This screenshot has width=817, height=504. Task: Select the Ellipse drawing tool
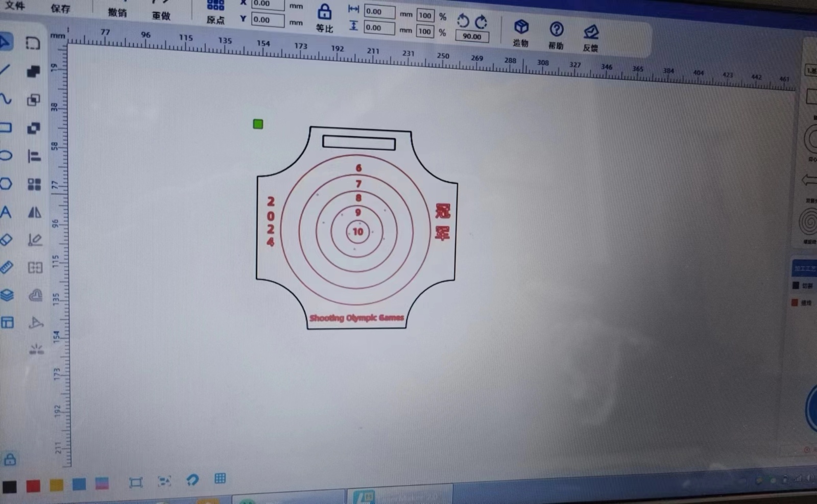[6, 156]
